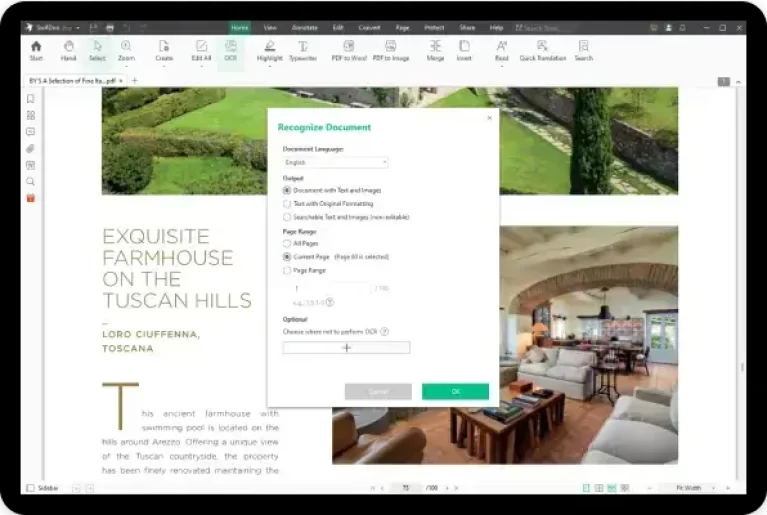This screenshot has height=515, width=767.
Task: Switch to the Annotate ribbon tab
Action: 303,27
